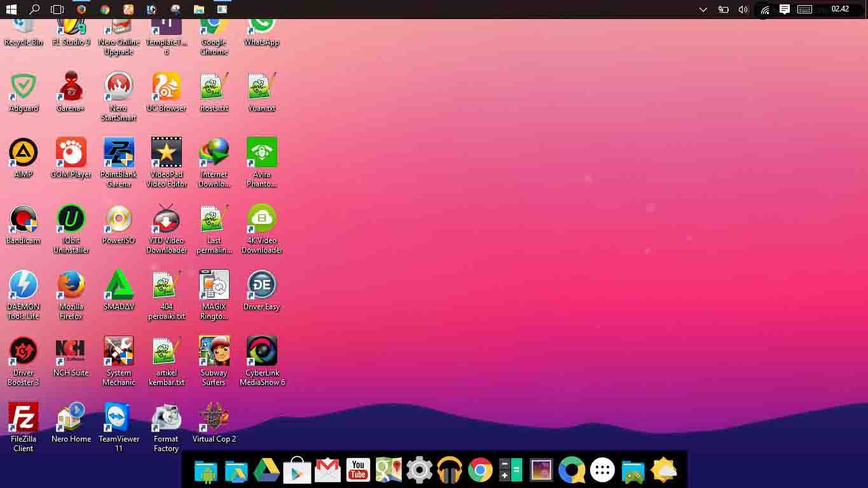Screen dimensions: 868x488
Task: Launch the WhatsApp desktop shortcut
Action: pyautogui.click(x=262, y=33)
